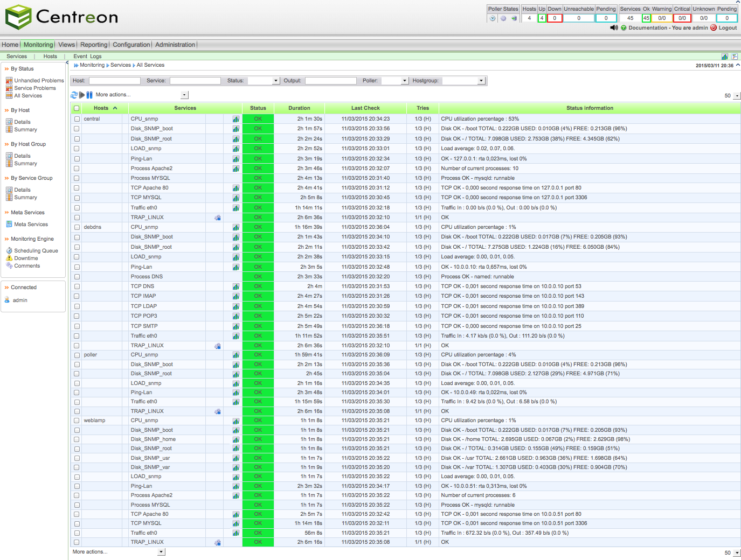Open the top More actions dropdown
Viewport: 741px width, 560px height.
(184, 95)
